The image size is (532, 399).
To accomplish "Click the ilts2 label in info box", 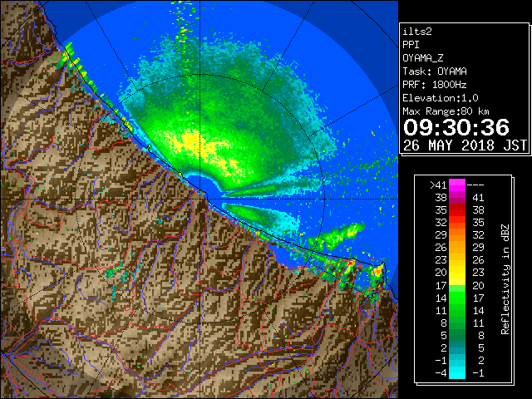I will click(x=417, y=32).
